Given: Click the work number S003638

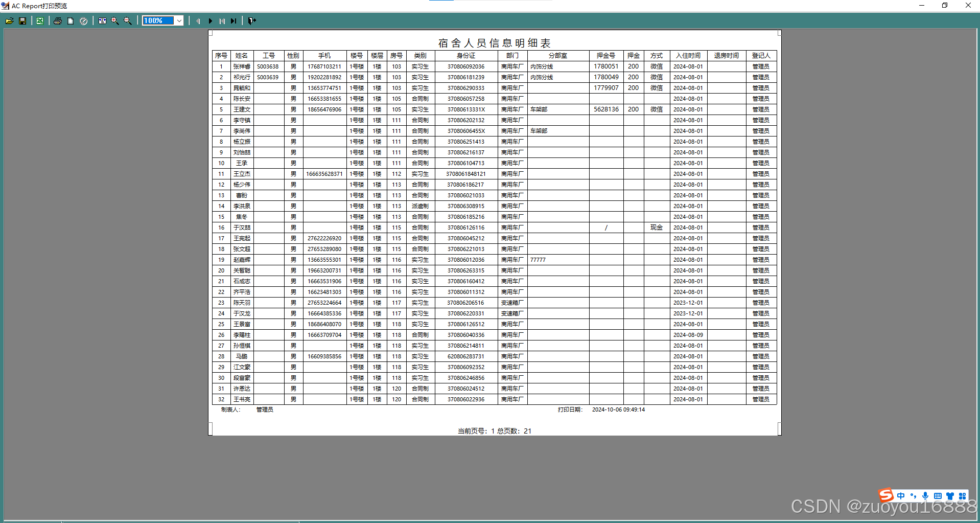Looking at the screenshot, I should pyautogui.click(x=268, y=66).
